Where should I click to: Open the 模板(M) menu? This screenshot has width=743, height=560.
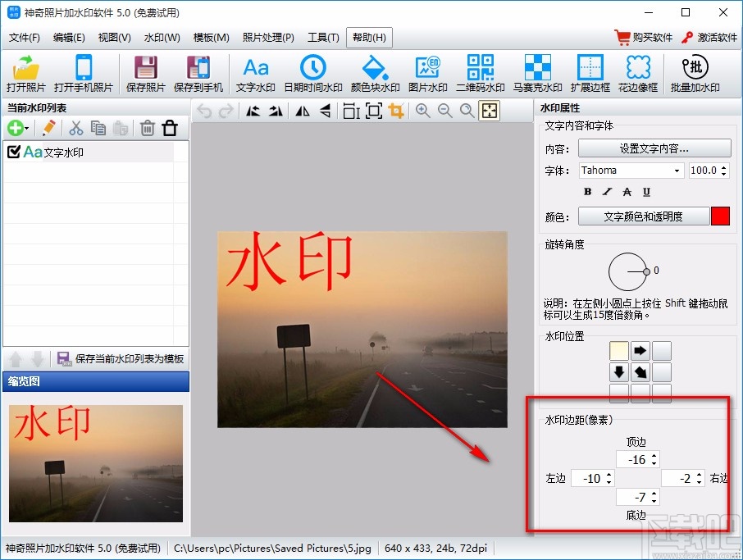pyautogui.click(x=210, y=37)
